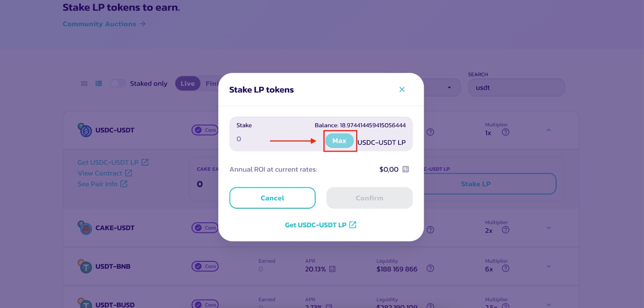Cancel the Stake LP tokens dialog
Screen dimensions: 644x308
[272, 198]
